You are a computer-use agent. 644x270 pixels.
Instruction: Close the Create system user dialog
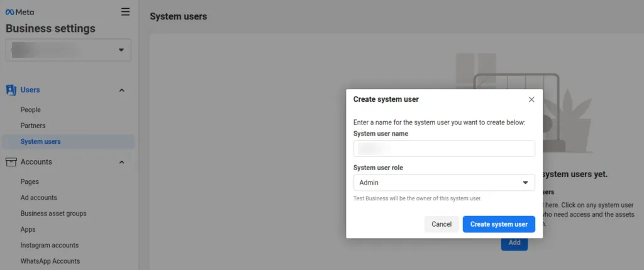pos(531,99)
